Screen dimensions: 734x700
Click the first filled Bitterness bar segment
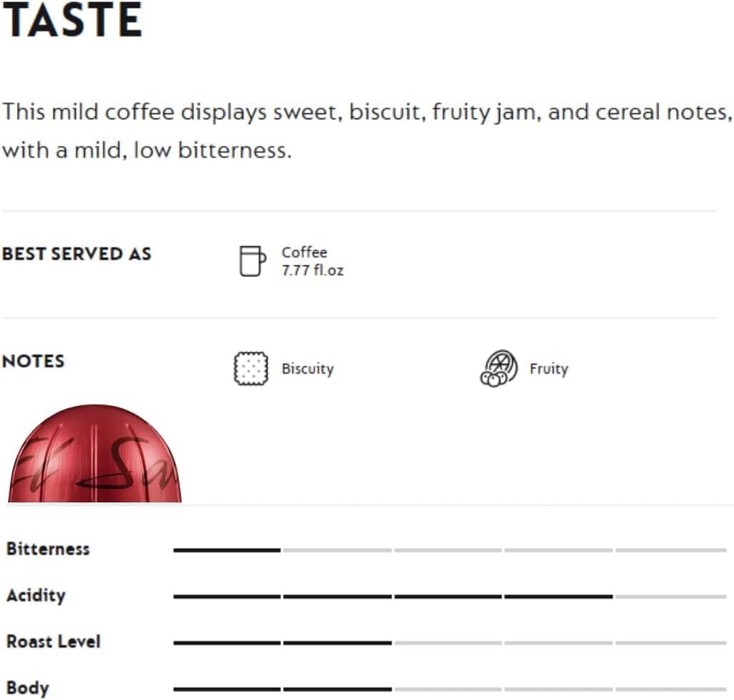click(227, 550)
